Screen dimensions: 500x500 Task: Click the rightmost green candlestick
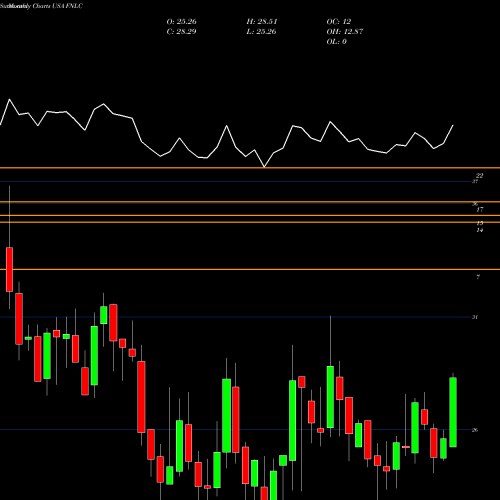point(453,412)
